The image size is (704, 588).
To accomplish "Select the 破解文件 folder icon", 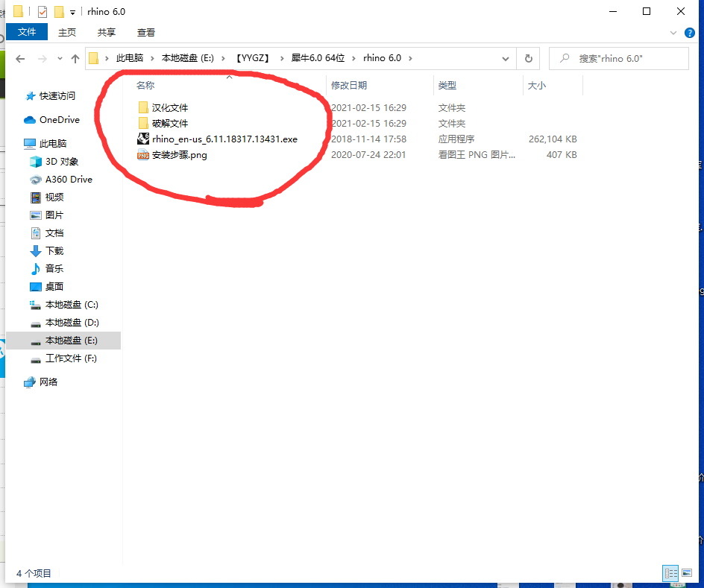I will 143,124.
